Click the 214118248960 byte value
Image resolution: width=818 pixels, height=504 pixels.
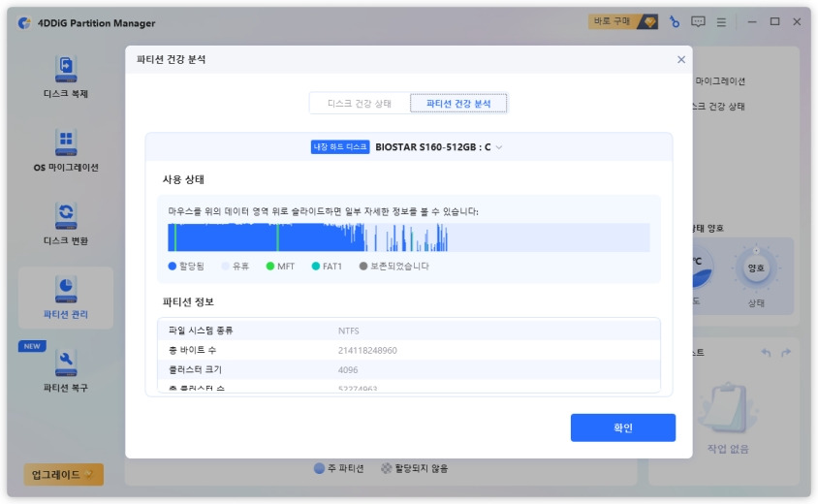point(367,351)
